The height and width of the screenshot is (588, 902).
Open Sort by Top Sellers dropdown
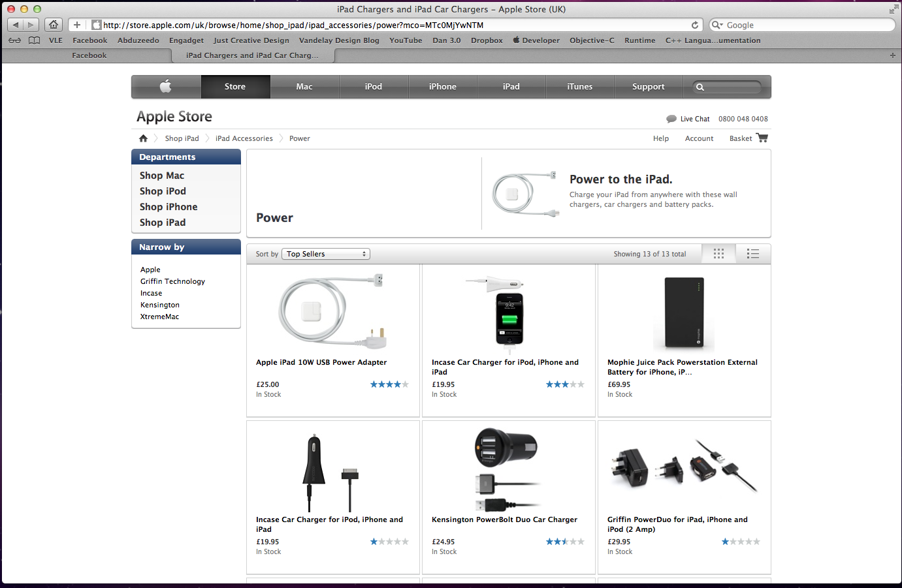(326, 254)
